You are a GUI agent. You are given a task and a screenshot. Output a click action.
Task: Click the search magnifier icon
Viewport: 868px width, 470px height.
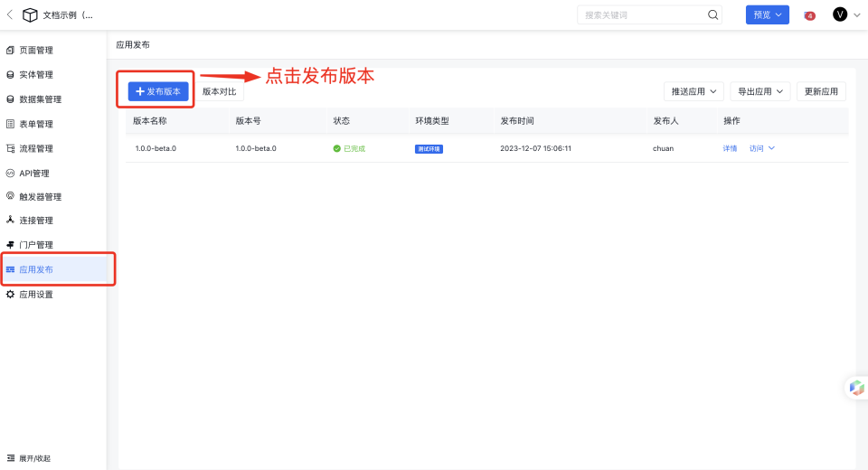click(712, 14)
